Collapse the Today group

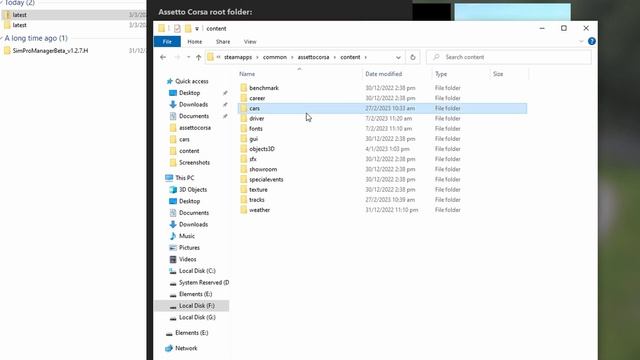tap(2, 2)
